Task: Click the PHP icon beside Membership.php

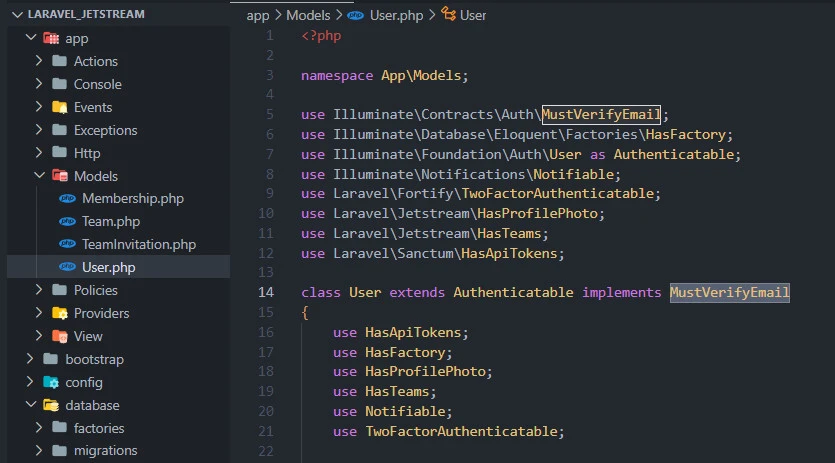Action: (67, 199)
